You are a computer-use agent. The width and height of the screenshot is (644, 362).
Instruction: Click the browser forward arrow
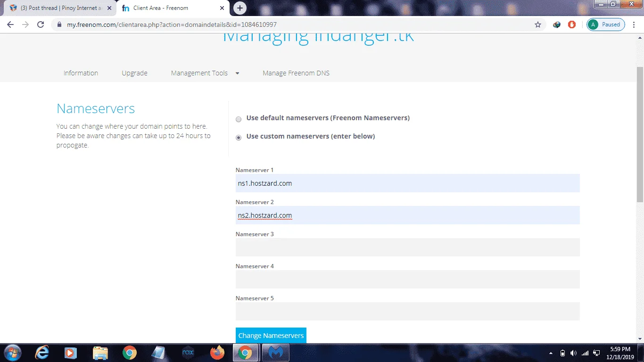coord(25,25)
